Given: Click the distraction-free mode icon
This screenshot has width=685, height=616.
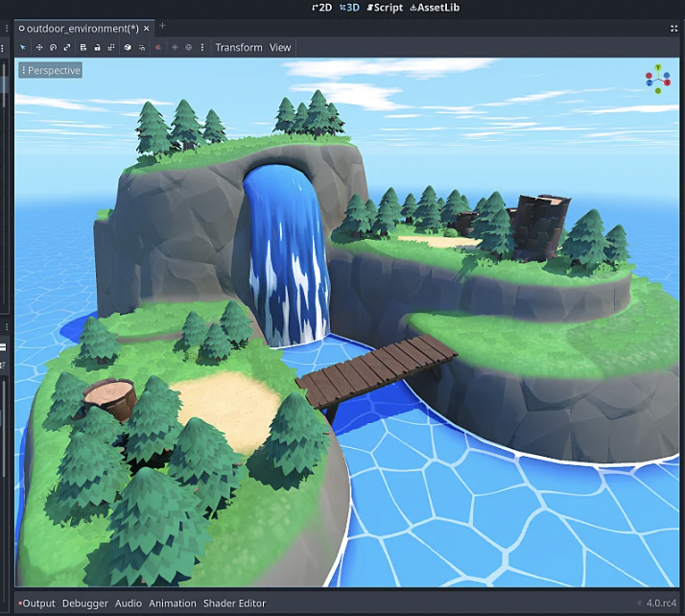Looking at the screenshot, I should coord(674,28).
